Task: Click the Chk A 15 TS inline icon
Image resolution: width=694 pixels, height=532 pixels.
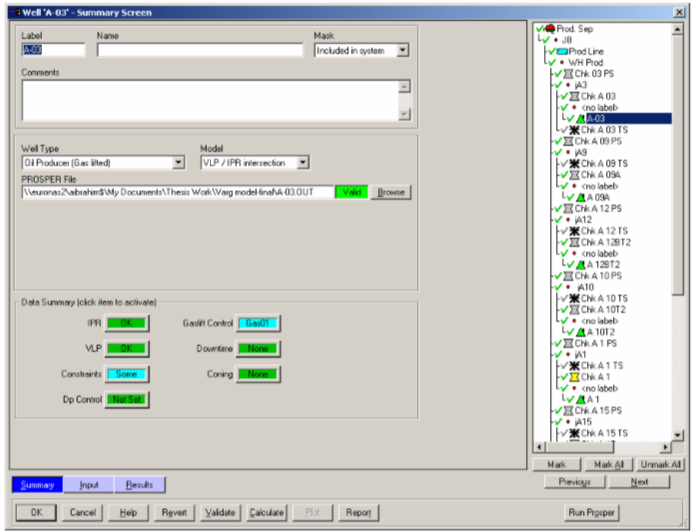Action: coord(574,433)
